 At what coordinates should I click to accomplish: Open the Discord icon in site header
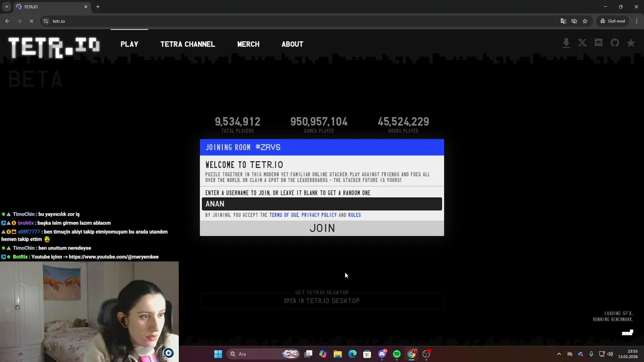coord(598,43)
